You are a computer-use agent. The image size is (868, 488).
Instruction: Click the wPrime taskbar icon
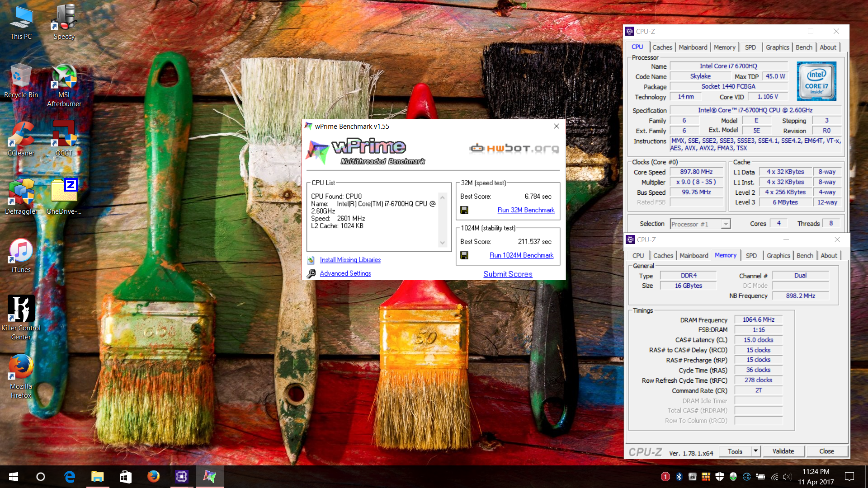pyautogui.click(x=210, y=477)
